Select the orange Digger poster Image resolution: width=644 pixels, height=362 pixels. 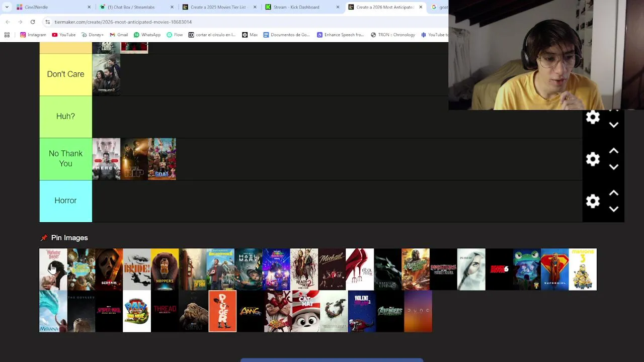[222, 311]
